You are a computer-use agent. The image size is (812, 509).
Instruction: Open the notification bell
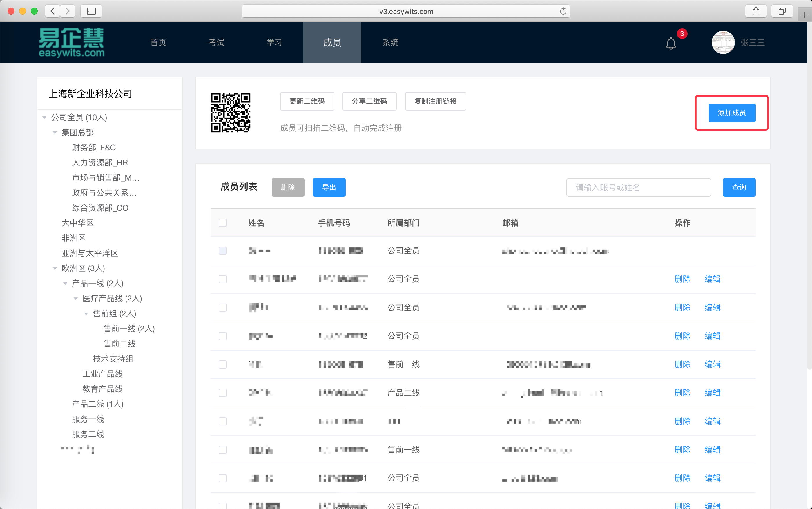[670, 44]
